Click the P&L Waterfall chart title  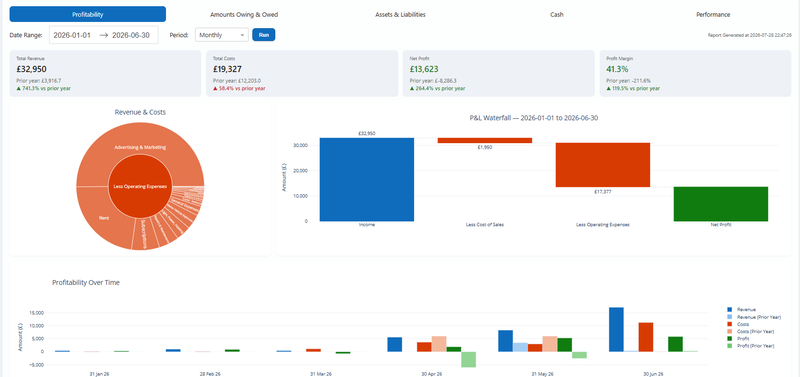coord(534,118)
